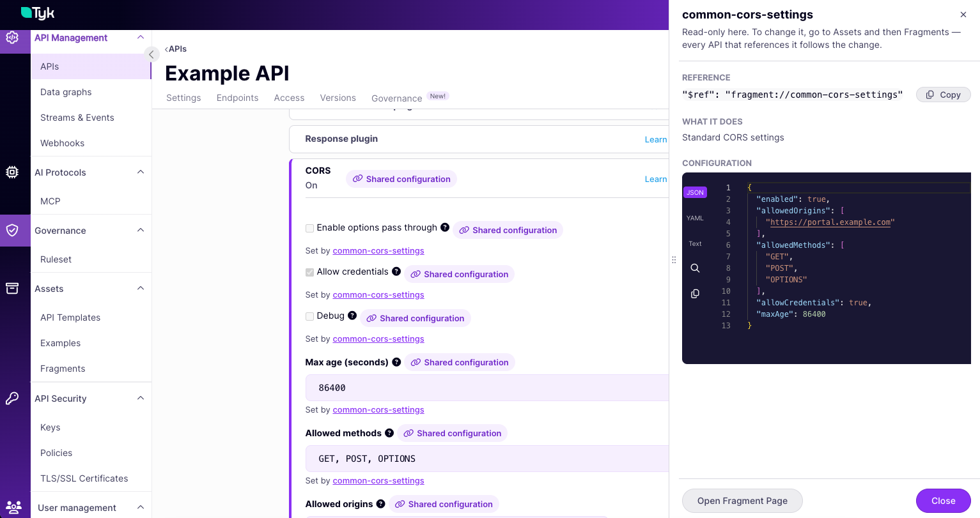Click the User management people icon
Screen dimensions: 980x518
[13, 508]
